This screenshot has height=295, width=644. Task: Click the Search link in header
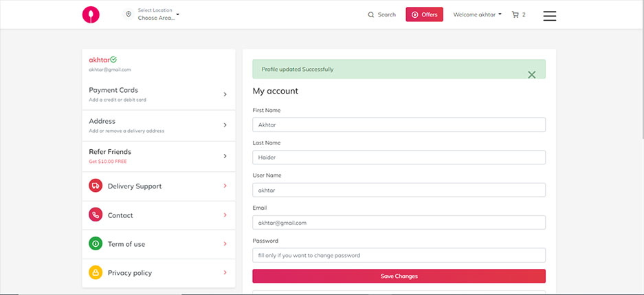pos(381,14)
